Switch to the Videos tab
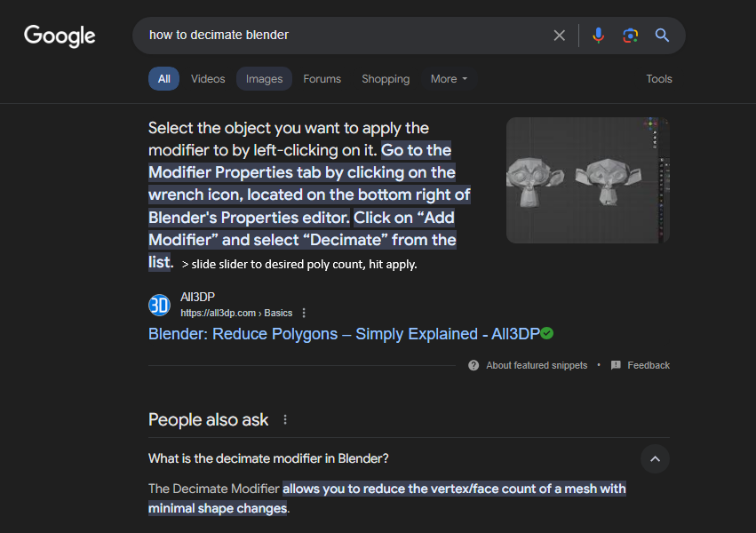 tap(208, 79)
